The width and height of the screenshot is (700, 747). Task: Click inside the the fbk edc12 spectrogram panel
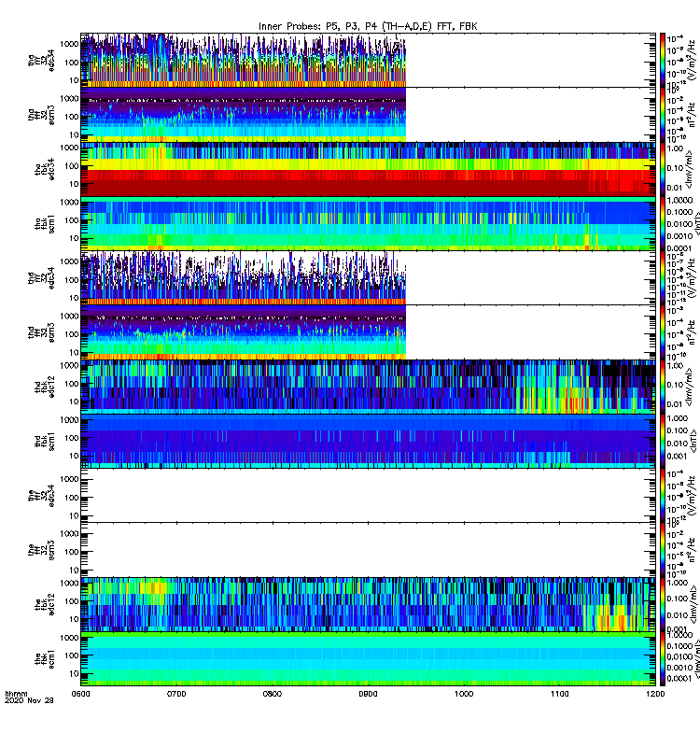pos(368,604)
